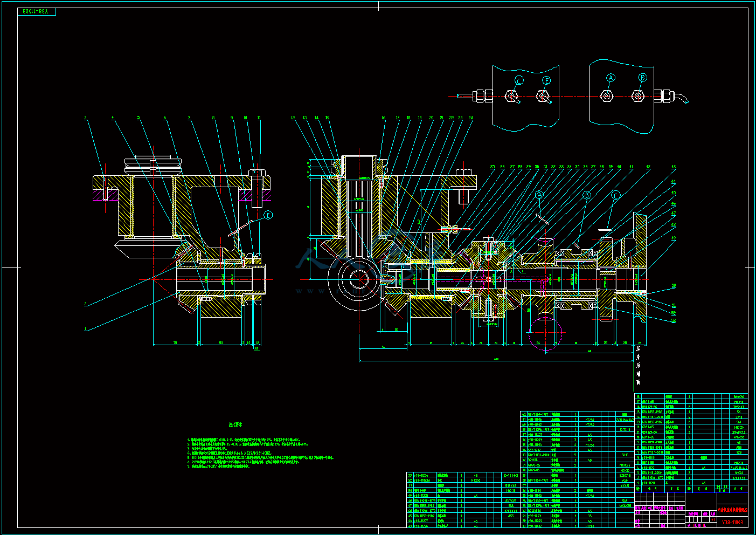Select circled B marker above the main shaft view
The height and width of the screenshot is (535, 756).
587,195
